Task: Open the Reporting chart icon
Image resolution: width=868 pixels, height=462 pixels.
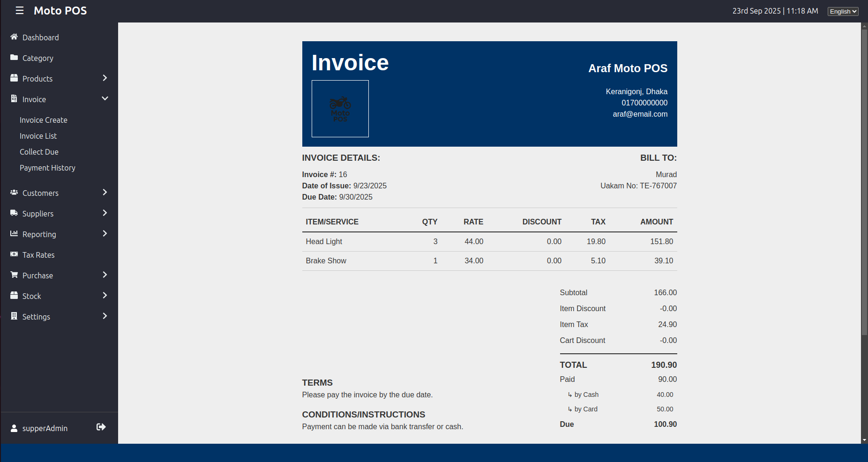Action: 14,234
